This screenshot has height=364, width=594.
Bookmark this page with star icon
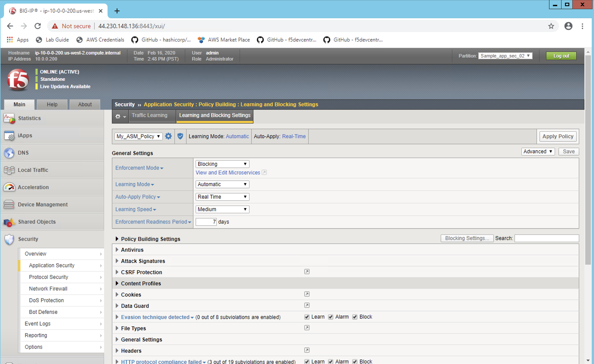(x=551, y=26)
